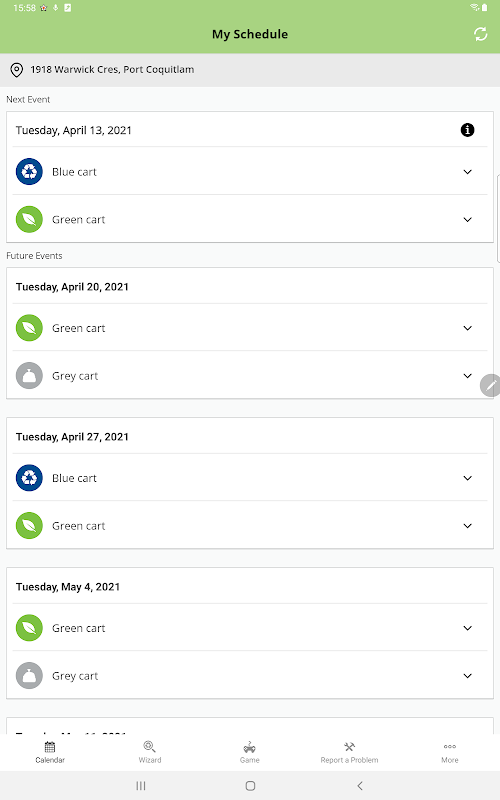Select the Calendar tab
500x800 pixels.
pos(50,752)
